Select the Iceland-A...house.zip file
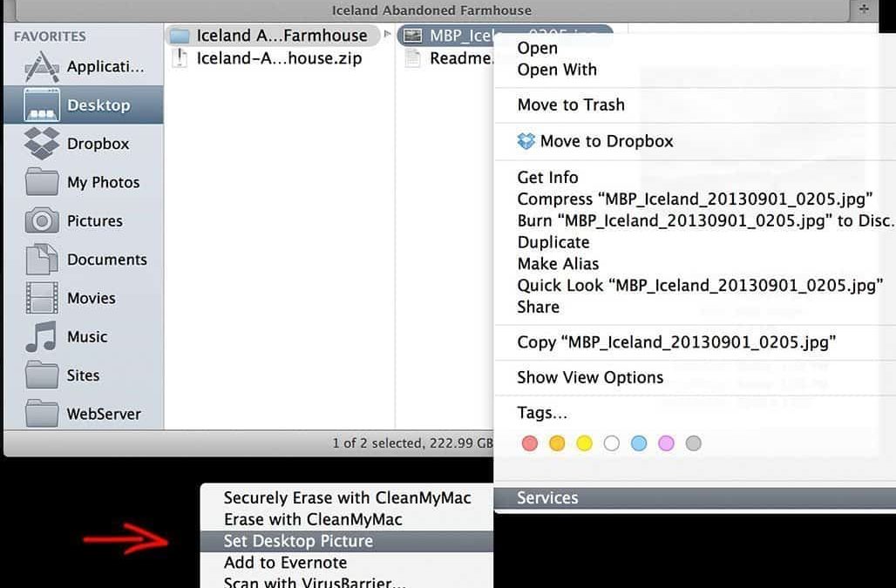Viewport: 896px width, 588px height. [279, 58]
